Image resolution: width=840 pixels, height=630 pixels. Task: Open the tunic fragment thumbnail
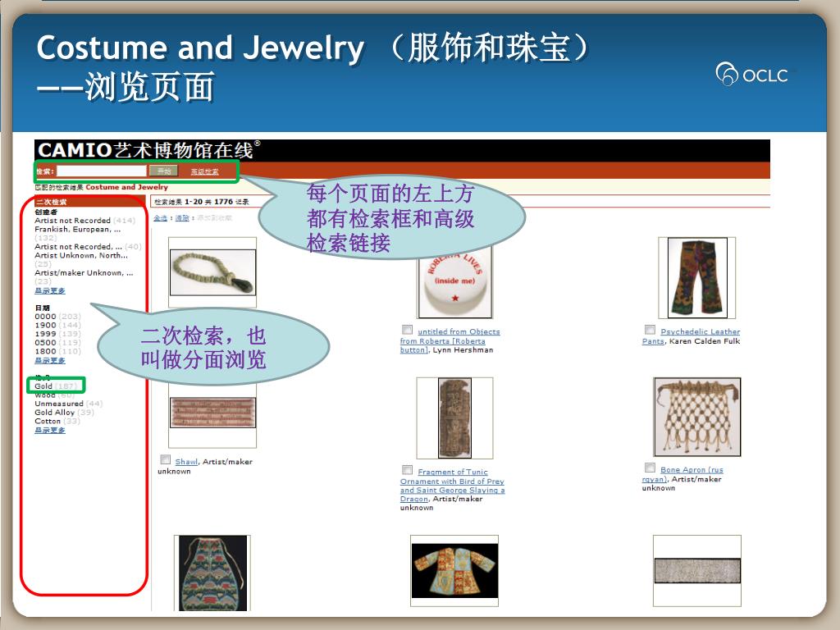click(x=454, y=418)
